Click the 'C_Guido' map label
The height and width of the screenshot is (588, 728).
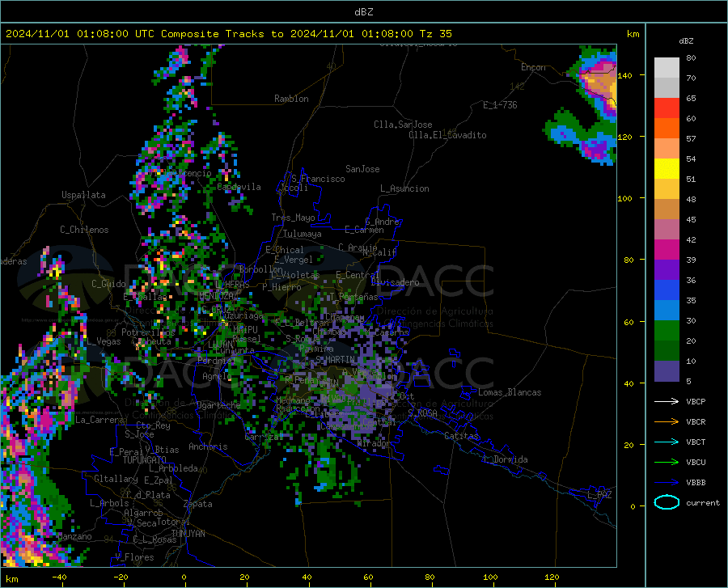[108, 284]
